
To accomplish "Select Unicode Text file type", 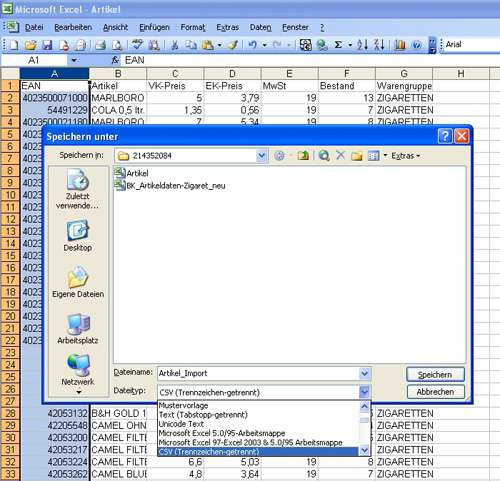I will click(x=258, y=424).
